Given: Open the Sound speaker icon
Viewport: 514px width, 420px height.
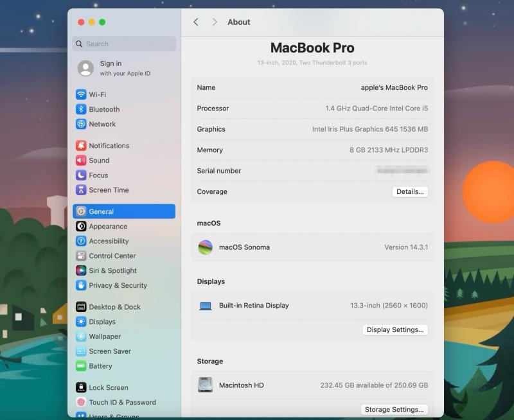Looking at the screenshot, I should pos(81,160).
